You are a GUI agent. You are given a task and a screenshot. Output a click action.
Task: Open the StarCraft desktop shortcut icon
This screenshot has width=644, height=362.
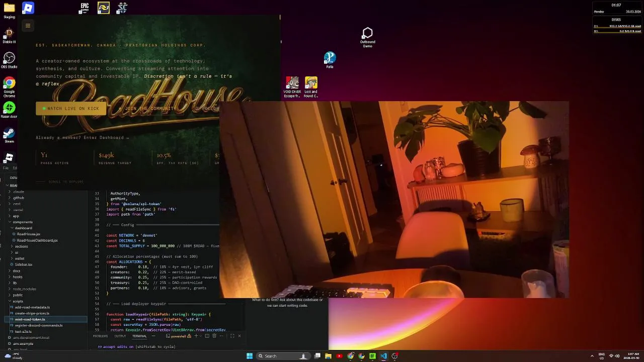tap(122, 8)
